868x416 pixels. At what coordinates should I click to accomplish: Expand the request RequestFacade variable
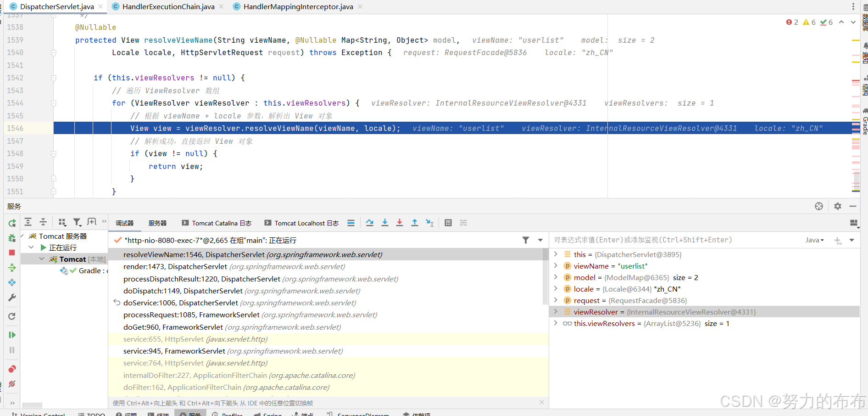(x=556, y=300)
